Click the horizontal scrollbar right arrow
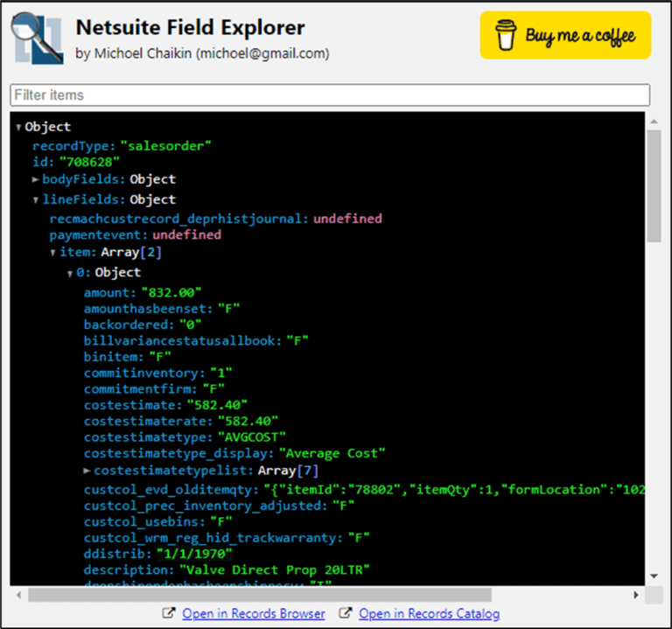This screenshot has height=629, width=672. coord(636,595)
